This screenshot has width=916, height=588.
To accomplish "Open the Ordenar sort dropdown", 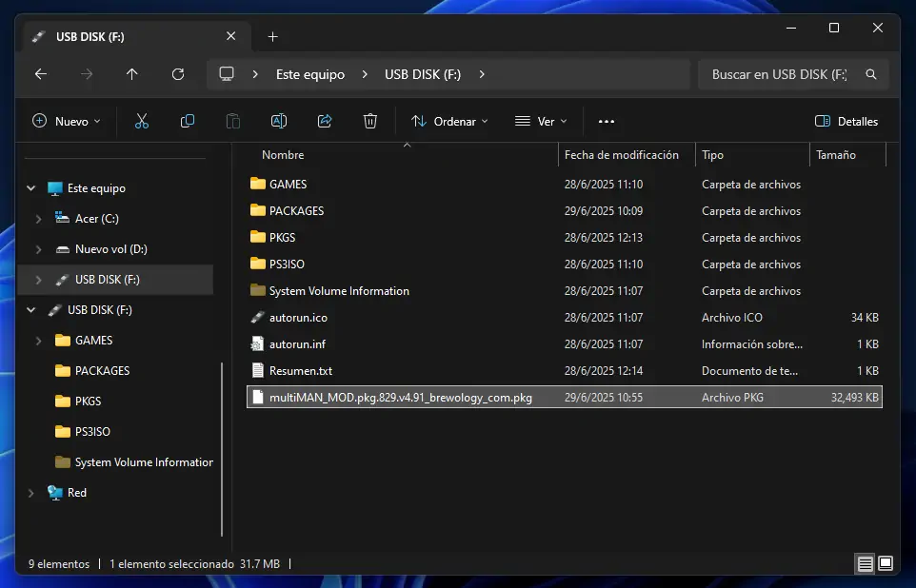I will tap(449, 121).
